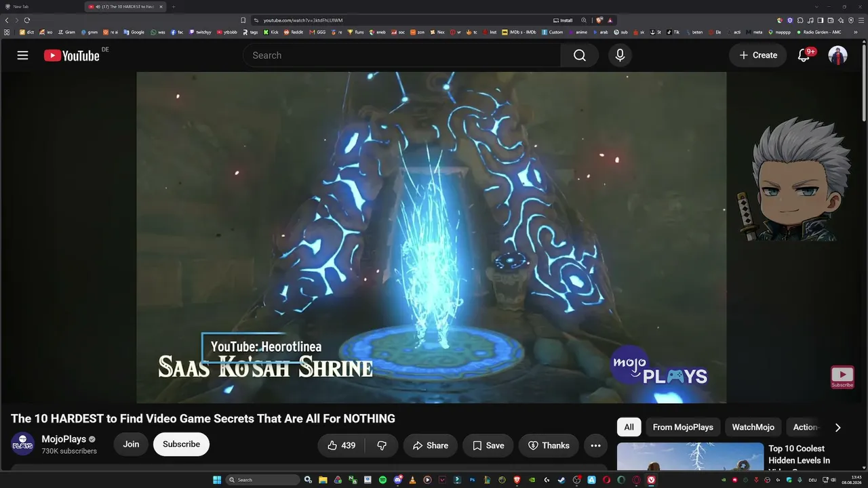Image resolution: width=868 pixels, height=488 pixels.
Task: Click the Windows taskbar search box
Action: pos(262,480)
